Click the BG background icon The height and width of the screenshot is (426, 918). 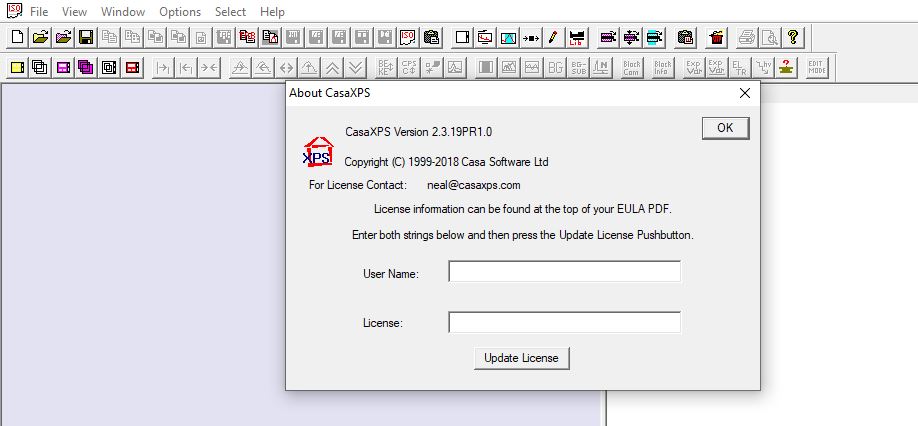point(555,67)
